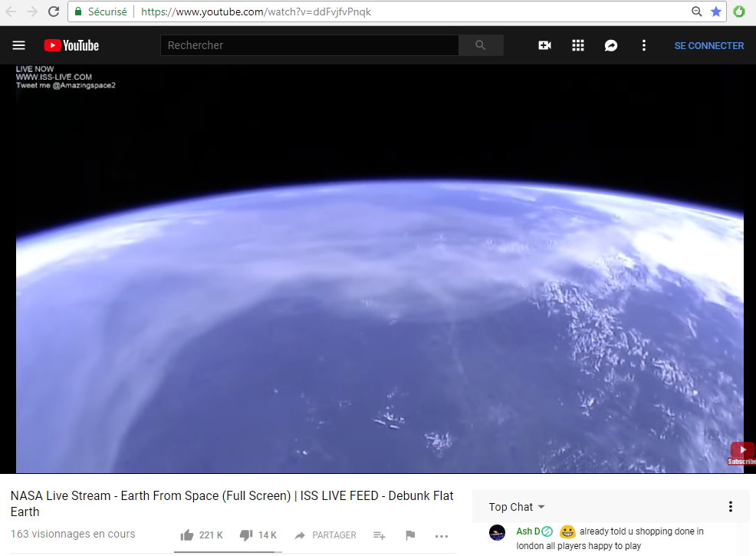Open the share/messages bubble icon
Screen dimensions: 756x556
point(611,45)
